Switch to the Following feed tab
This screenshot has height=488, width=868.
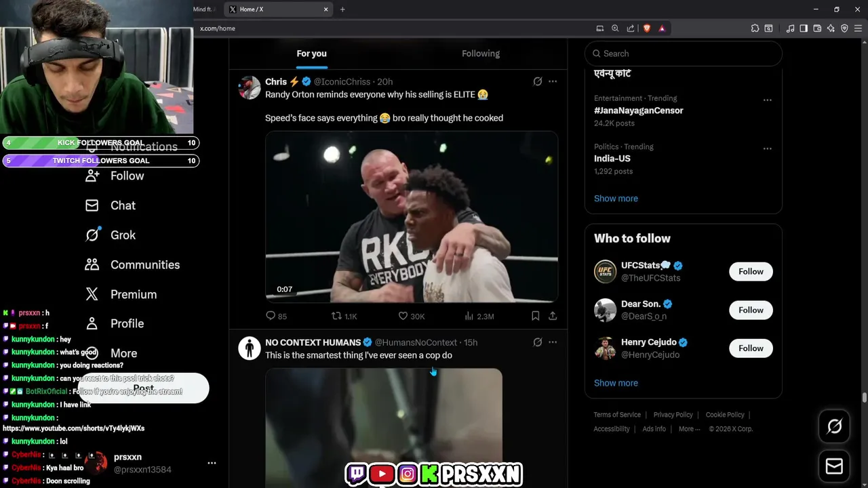[481, 54]
